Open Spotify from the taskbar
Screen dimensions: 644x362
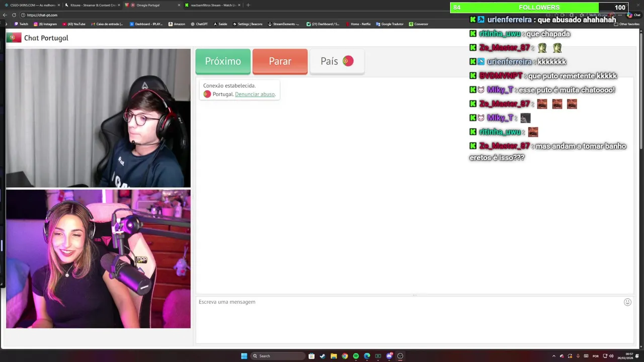click(356, 356)
